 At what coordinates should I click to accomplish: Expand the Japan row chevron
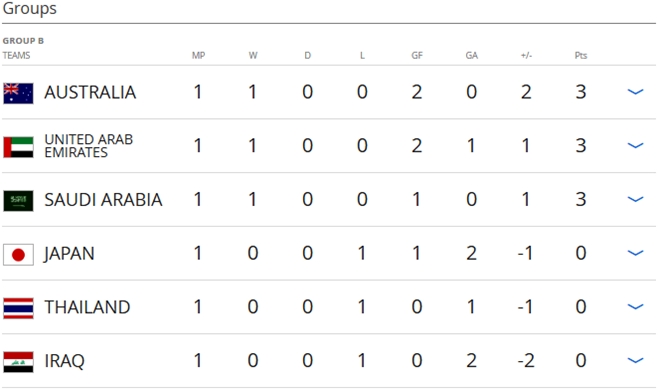pos(635,253)
